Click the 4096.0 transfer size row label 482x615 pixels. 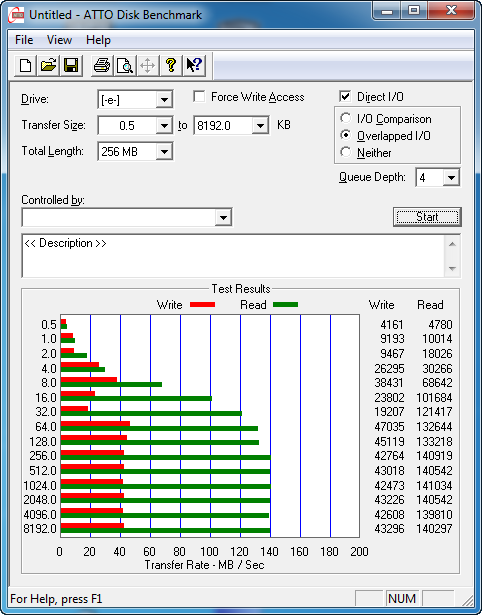[x=40, y=514]
